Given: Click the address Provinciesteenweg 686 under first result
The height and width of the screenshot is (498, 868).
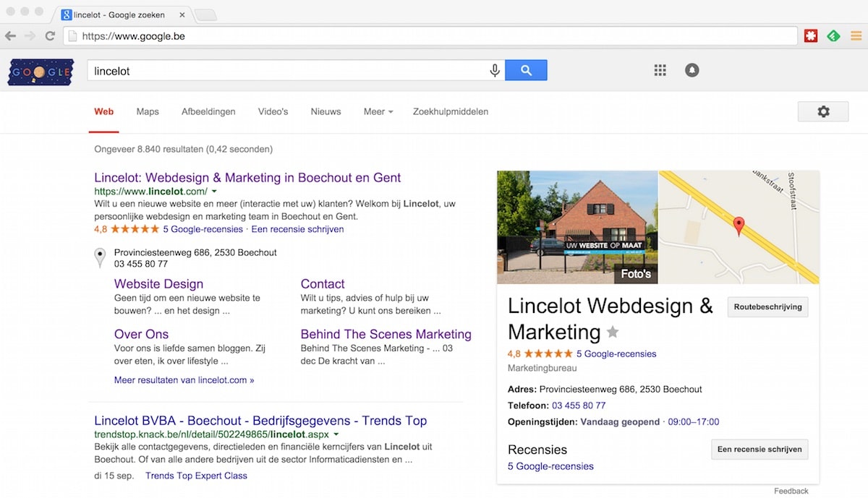Looking at the screenshot, I should coord(195,252).
